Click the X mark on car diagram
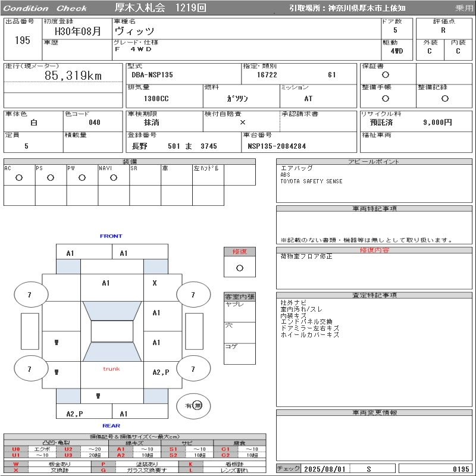The width and height of the screenshot is (476, 476). [x=155, y=283]
